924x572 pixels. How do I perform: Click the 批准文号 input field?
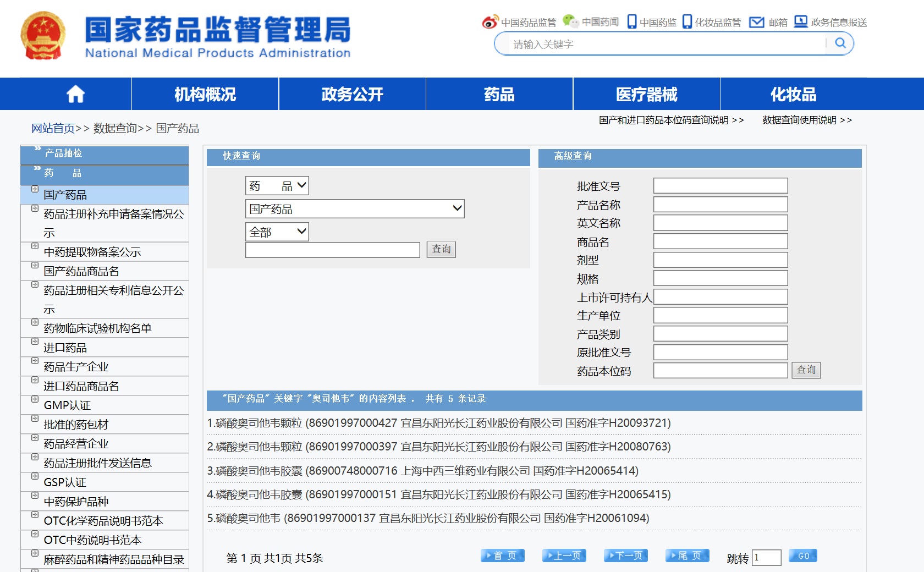point(720,186)
